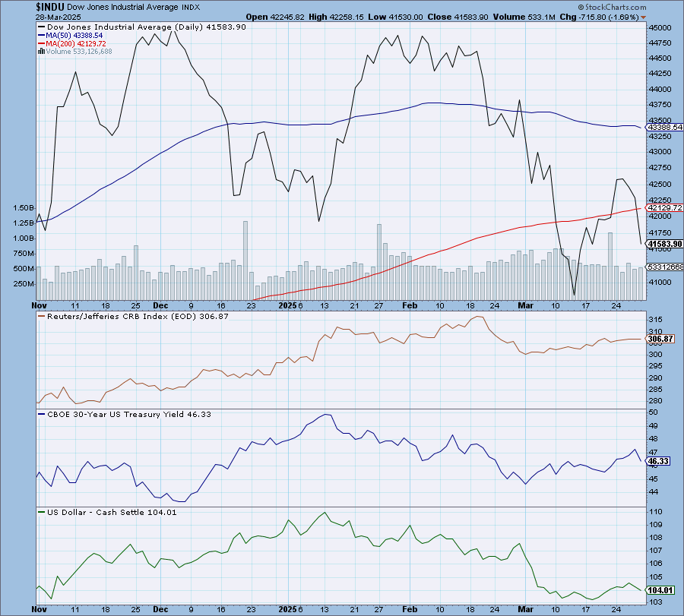Click the 42129.72 MA(200) price tag
The width and height of the screenshot is (684, 616).
pyautogui.click(x=664, y=208)
